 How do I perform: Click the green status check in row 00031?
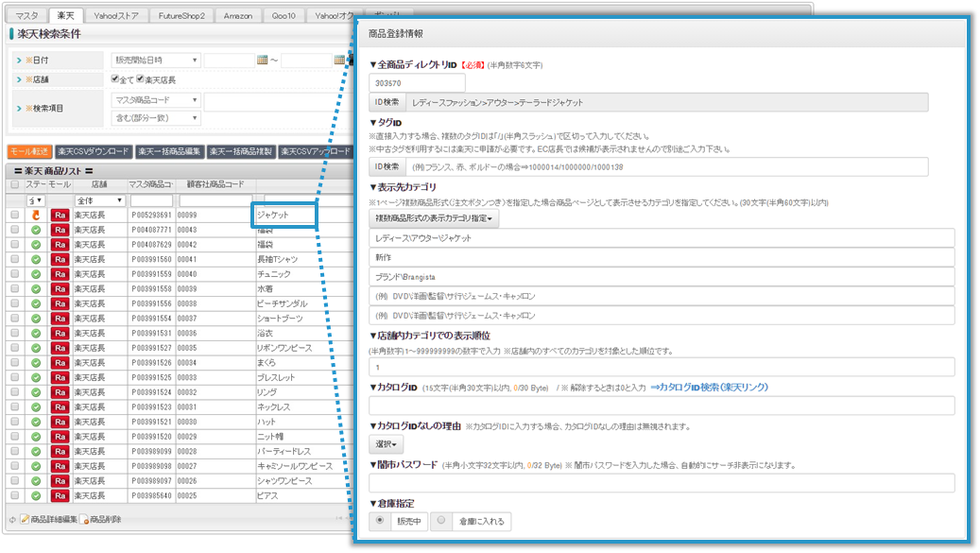click(x=36, y=407)
